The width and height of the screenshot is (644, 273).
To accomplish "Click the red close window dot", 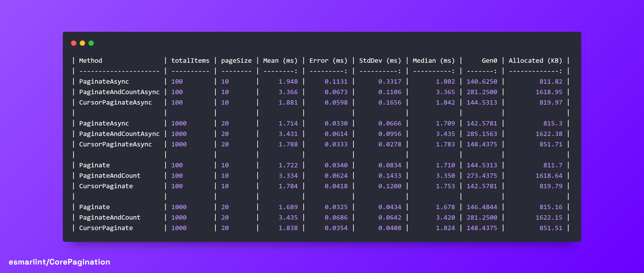I will pos(73,43).
